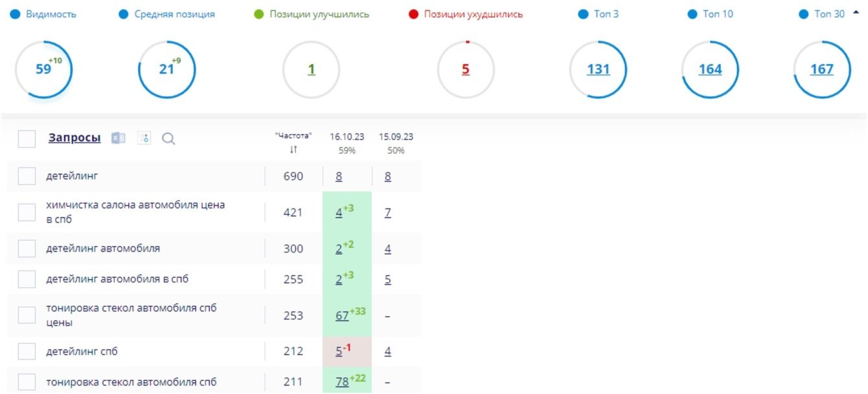Click the blue dot next to Видимость
Image resolution: width=868 pixels, height=394 pixels.
coord(16,14)
